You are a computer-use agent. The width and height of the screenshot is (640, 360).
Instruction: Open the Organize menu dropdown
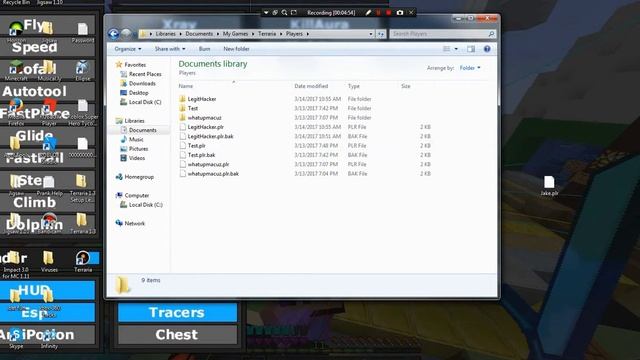[x=128, y=49]
